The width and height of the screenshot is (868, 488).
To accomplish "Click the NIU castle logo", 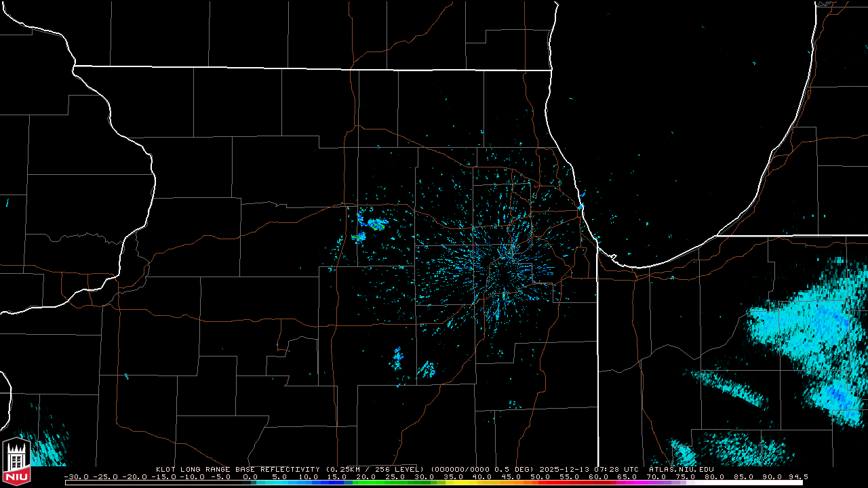I will [x=17, y=462].
